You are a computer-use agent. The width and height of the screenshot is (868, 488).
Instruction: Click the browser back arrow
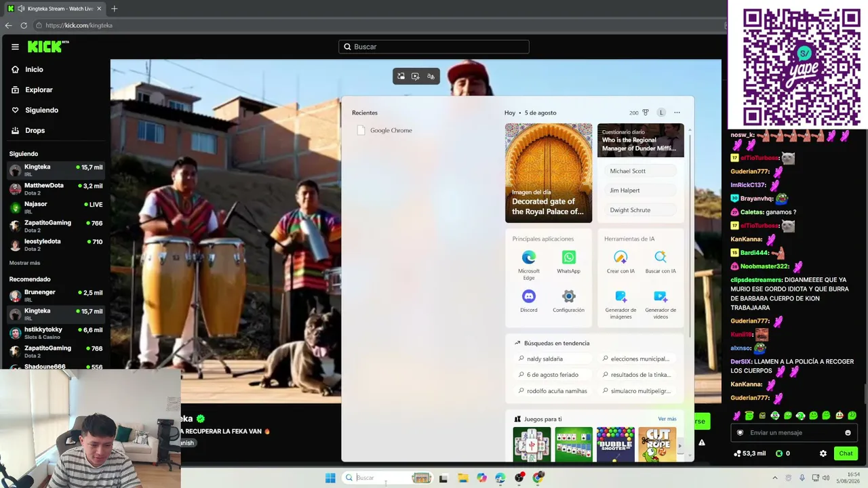pos(8,25)
